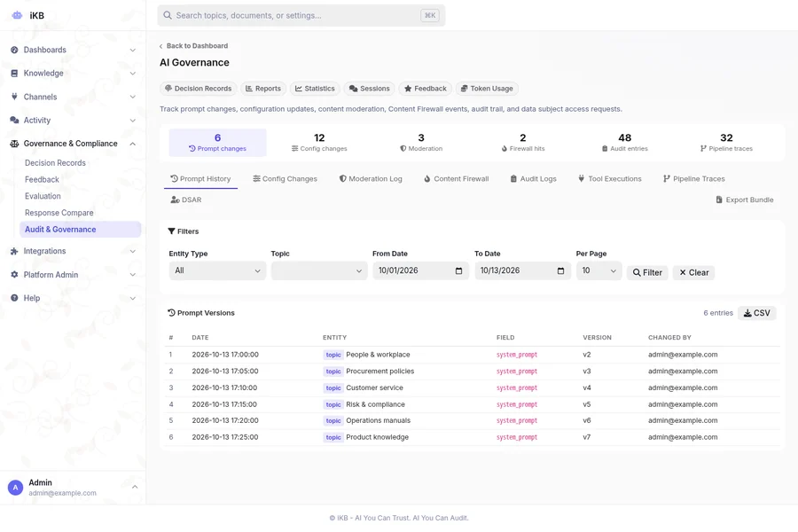Switch to the Tool Executions tab
798x532 pixels.
coord(610,179)
